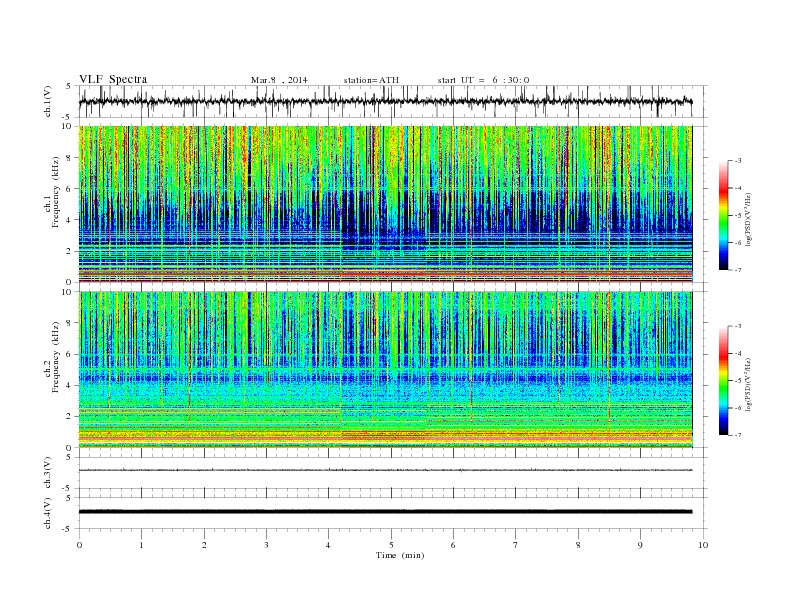Click time axis tick label "7"
Screen dimensions: 792x612
click(x=516, y=545)
